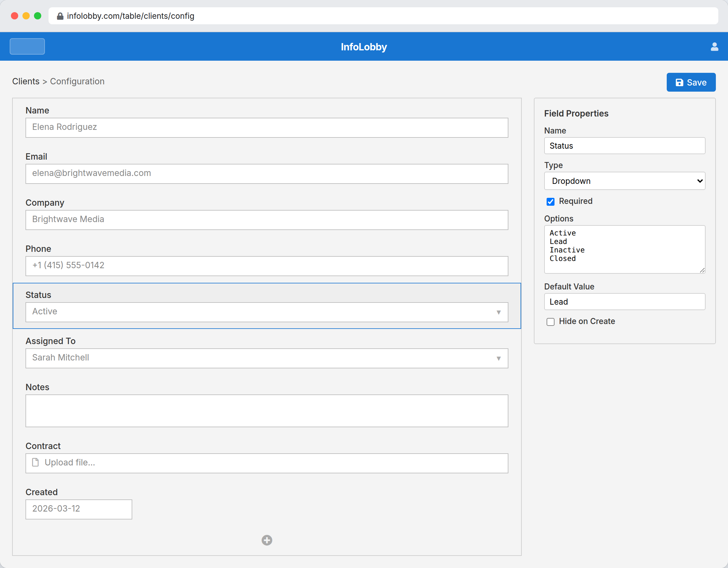Navigate back using the Clients breadcrumb

coord(26,81)
